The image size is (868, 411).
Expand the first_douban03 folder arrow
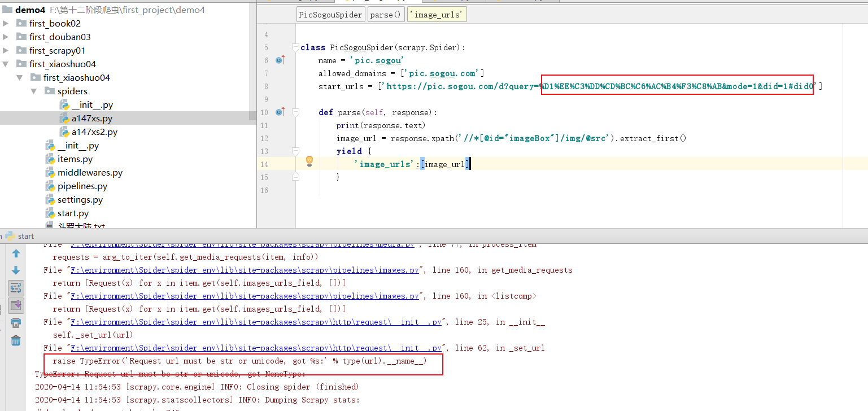(x=6, y=37)
